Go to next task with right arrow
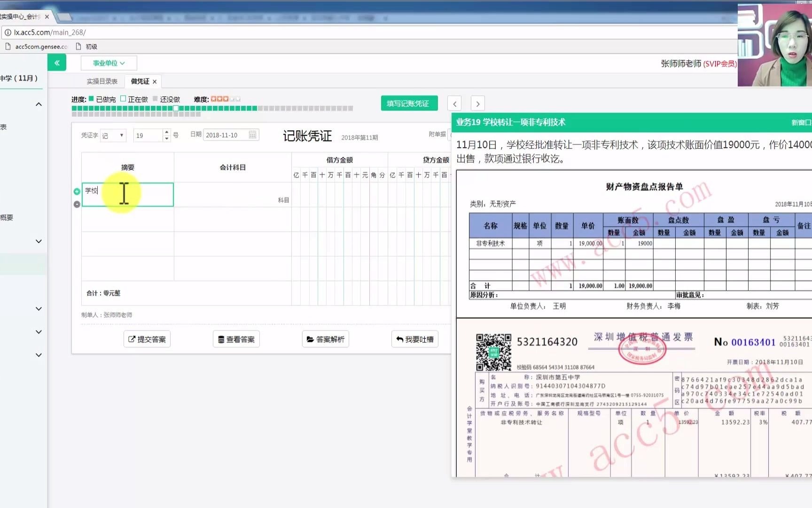This screenshot has height=508, width=812. pos(478,103)
